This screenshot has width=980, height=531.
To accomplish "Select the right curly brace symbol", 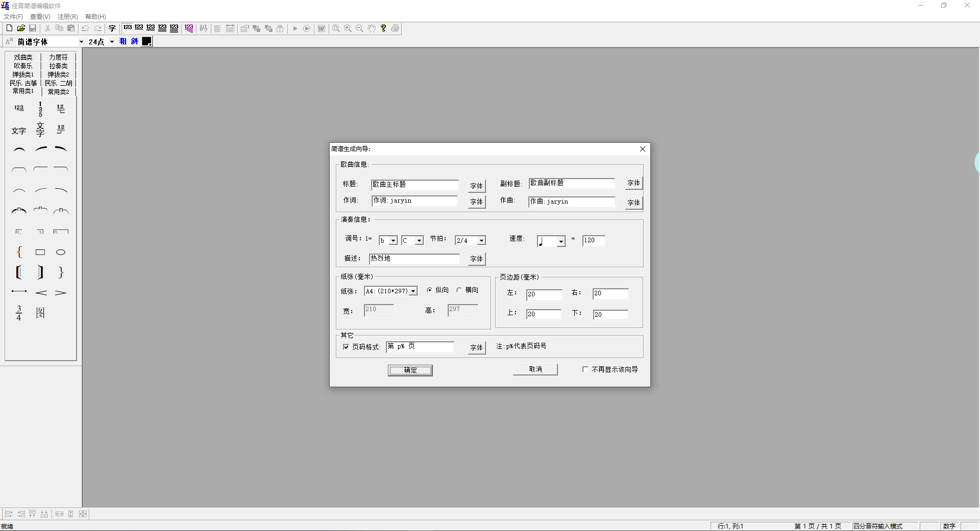I will (x=61, y=272).
